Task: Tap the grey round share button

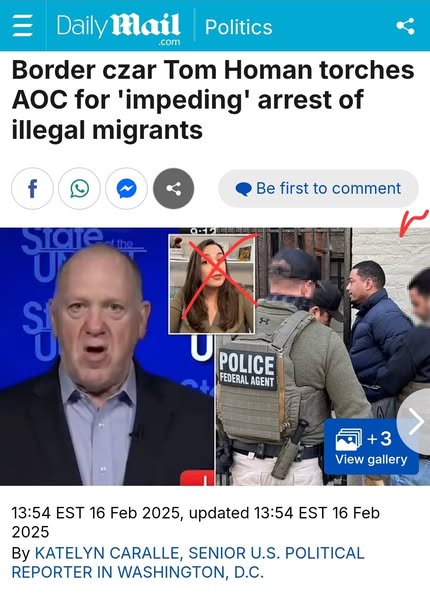Action: 174,189
